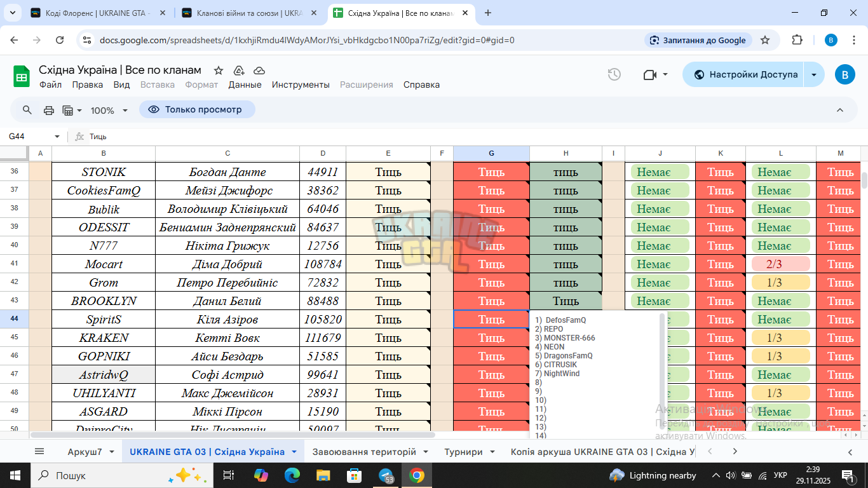
Task: Open the search magnifier in toolbar
Action: tap(27, 110)
